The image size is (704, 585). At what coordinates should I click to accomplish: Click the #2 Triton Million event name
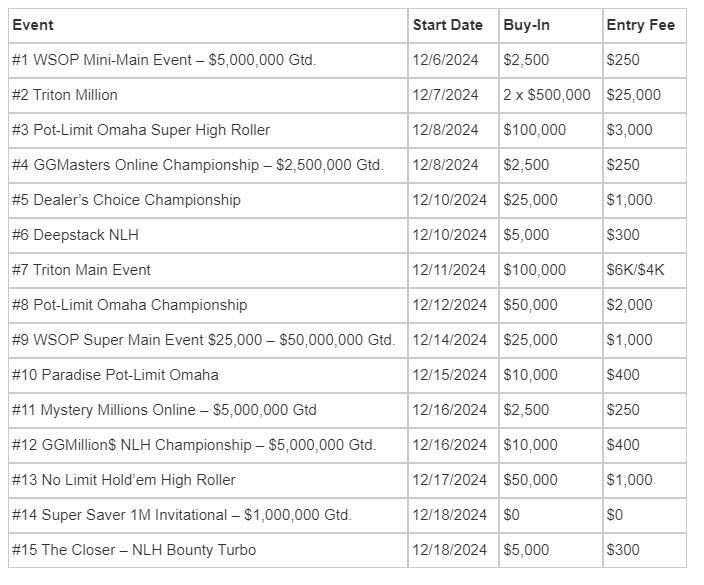[x=65, y=95]
